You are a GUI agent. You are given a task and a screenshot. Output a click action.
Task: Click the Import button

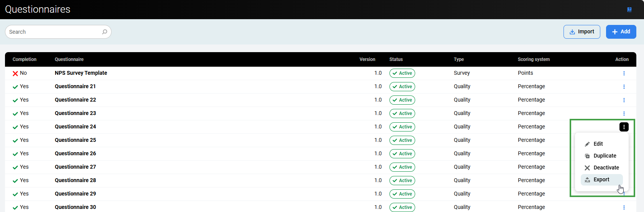pyautogui.click(x=582, y=32)
